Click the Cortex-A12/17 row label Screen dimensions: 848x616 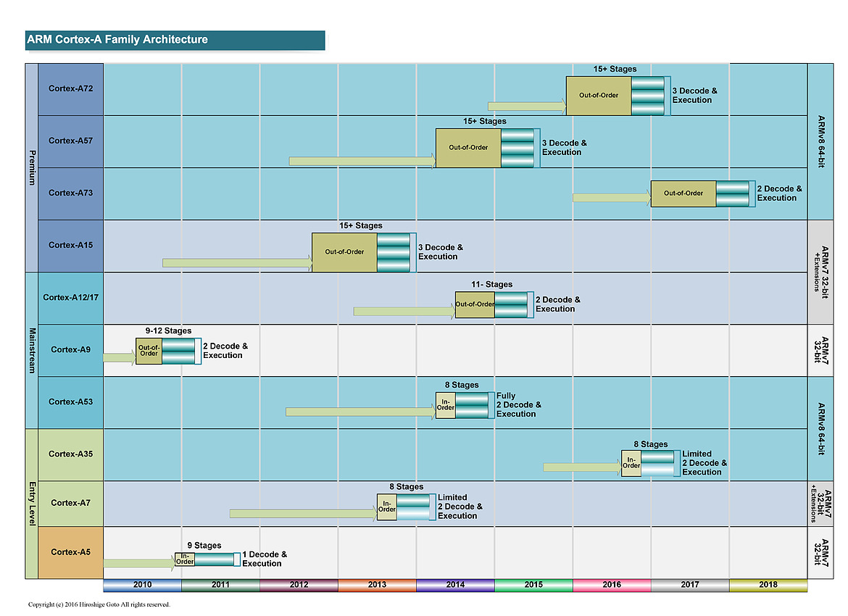coord(71,297)
